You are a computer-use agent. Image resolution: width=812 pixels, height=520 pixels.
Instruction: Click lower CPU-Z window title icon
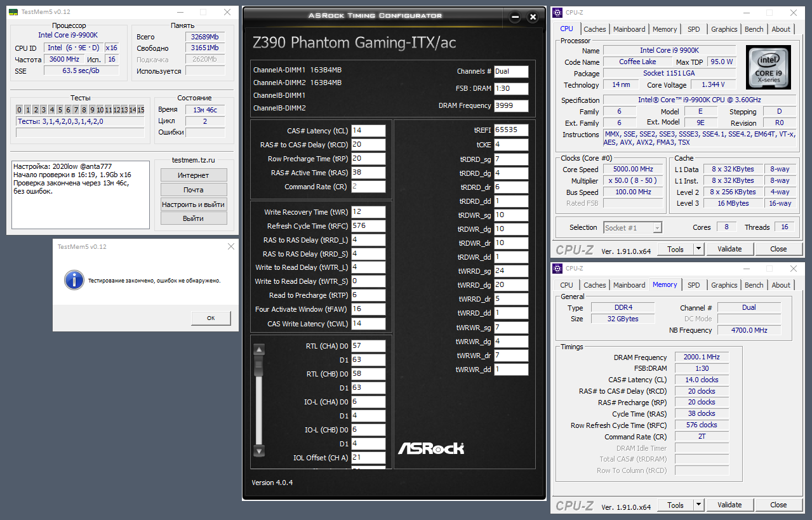557,269
